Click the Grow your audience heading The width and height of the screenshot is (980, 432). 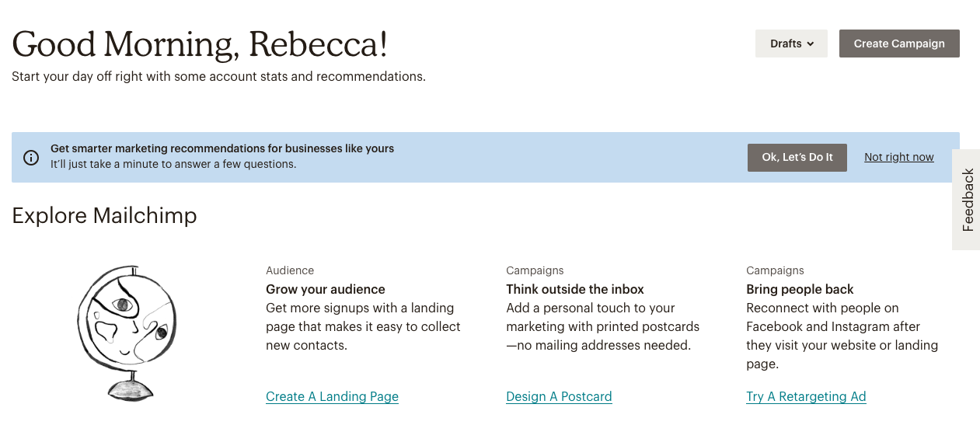point(326,289)
